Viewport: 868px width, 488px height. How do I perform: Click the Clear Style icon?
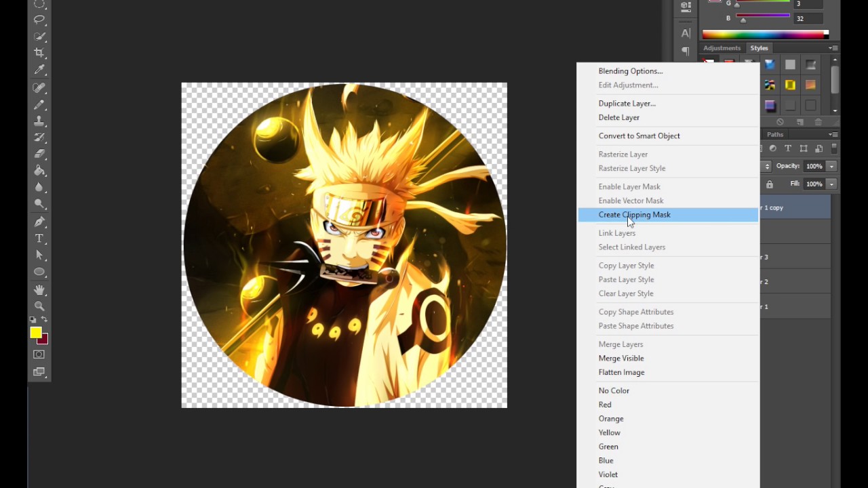pos(781,122)
